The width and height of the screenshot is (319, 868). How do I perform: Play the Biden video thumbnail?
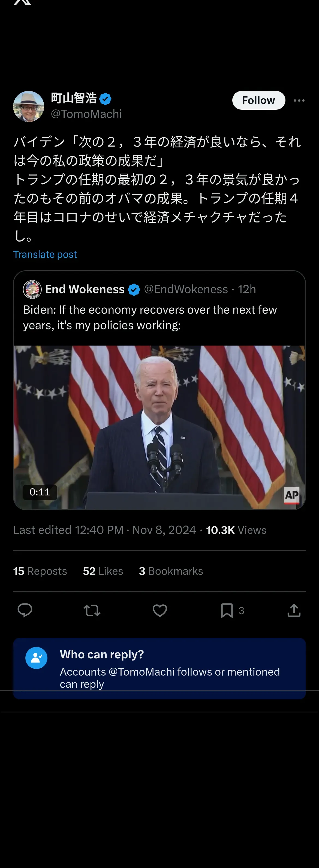(x=159, y=427)
